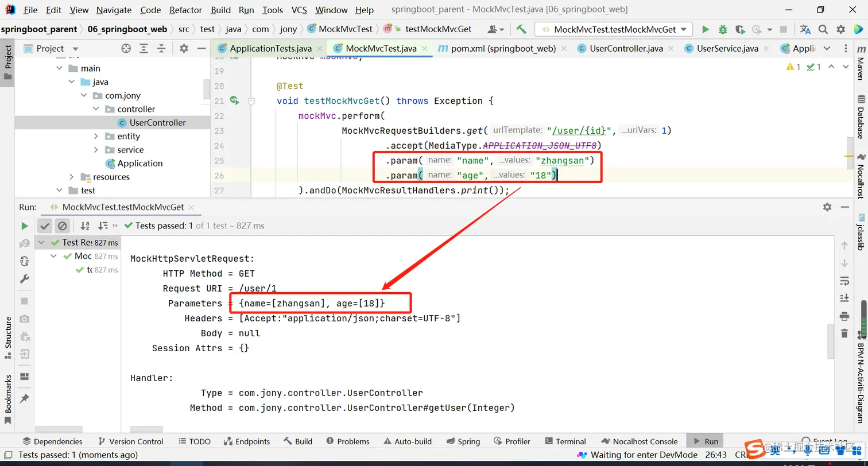Open the user account icon in toolbar
This screenshot has height=466, width=868.
click(495, 29)
